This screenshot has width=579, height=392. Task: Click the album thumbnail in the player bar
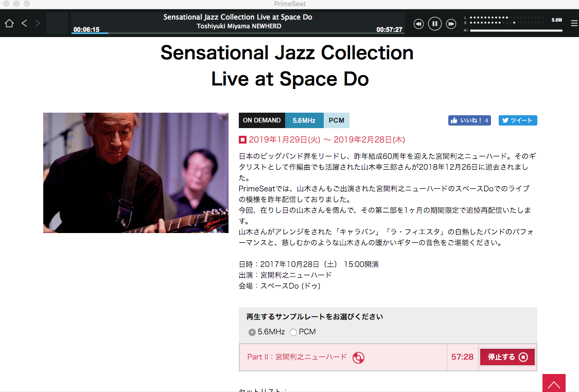[x=57, y=23]
